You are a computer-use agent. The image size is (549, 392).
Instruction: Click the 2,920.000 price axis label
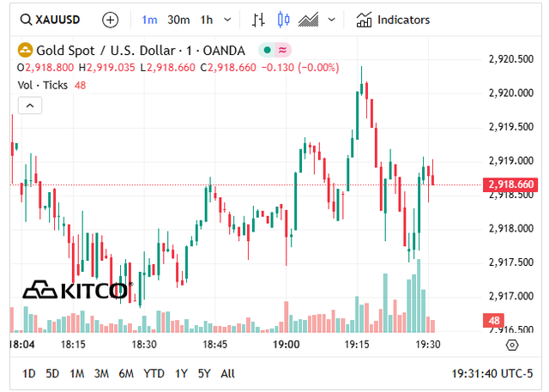pyautogui.click(x=511, y=93)
